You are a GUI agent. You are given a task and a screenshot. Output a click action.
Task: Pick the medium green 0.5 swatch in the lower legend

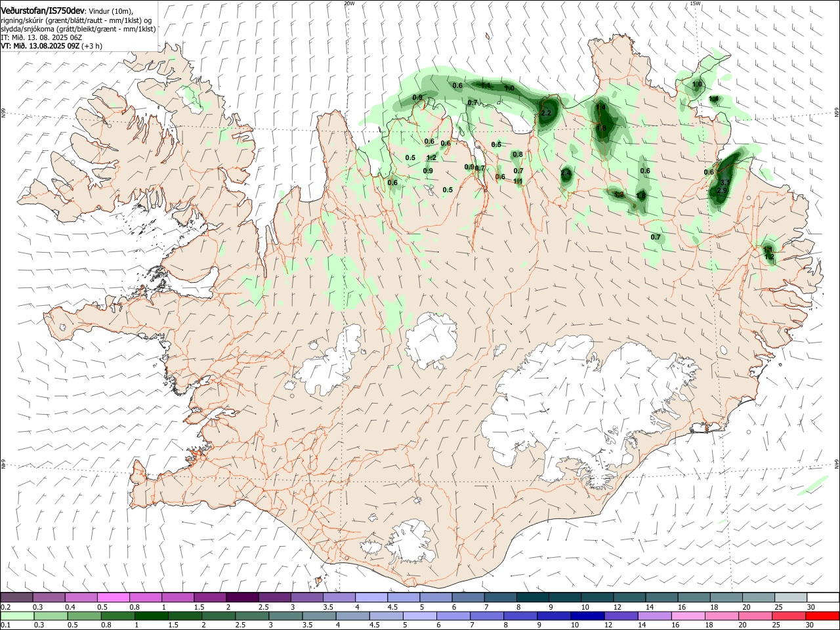[83, 616]
